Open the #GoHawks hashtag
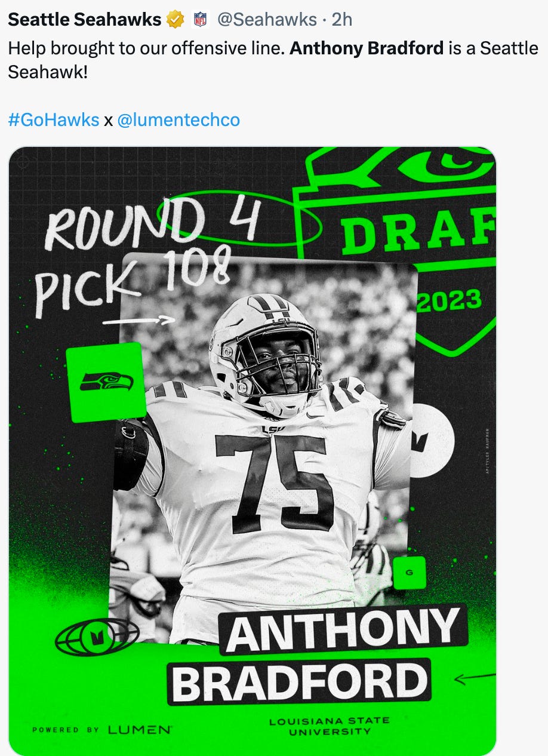This screenshot has width=548, height=756. coord(54,120)
